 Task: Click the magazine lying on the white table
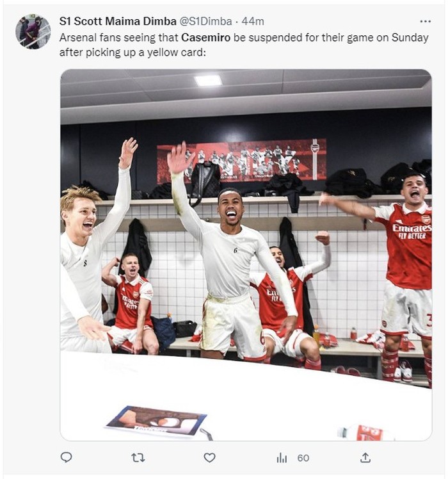point(157,420)
